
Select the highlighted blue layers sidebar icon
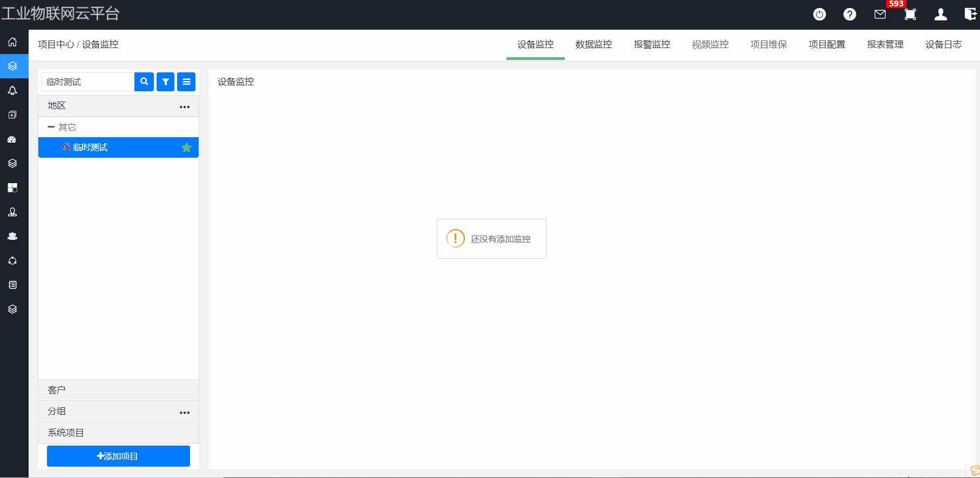[12, 66]
